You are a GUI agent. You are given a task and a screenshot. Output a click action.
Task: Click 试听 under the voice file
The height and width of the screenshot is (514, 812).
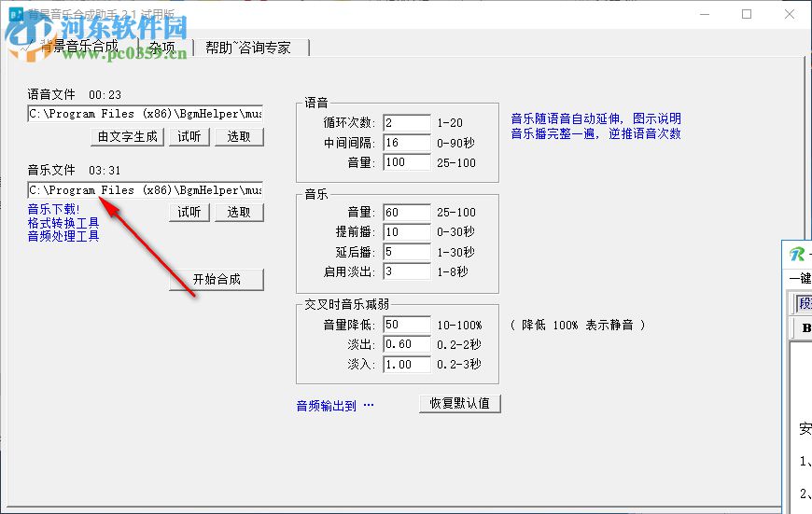189,136
